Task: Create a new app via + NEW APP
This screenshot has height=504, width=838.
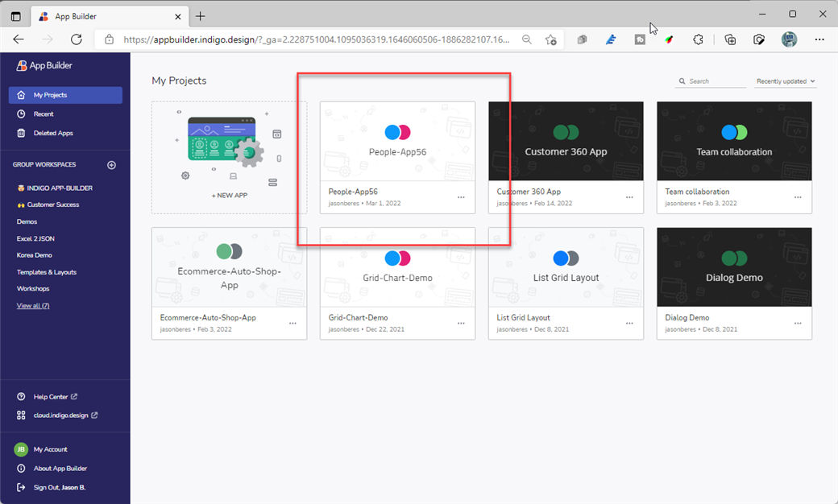Action: tap(230, 158)
